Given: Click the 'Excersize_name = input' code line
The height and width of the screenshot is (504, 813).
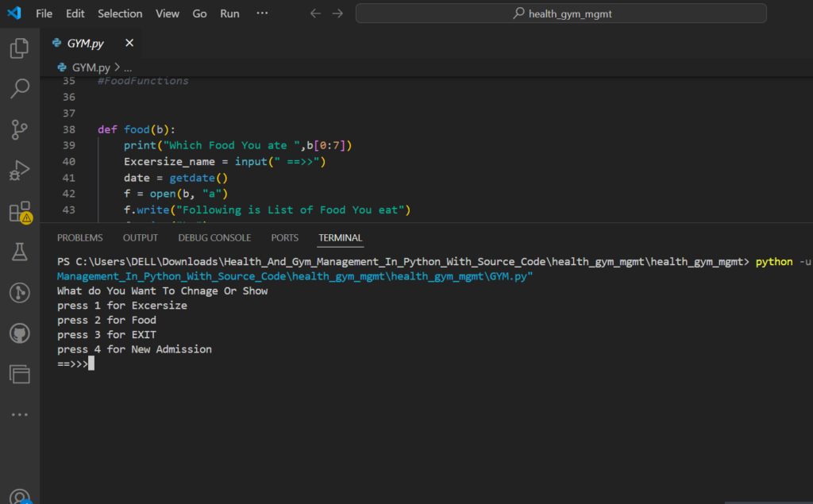Looking at the screenshot, I should (x=225, y=162).
